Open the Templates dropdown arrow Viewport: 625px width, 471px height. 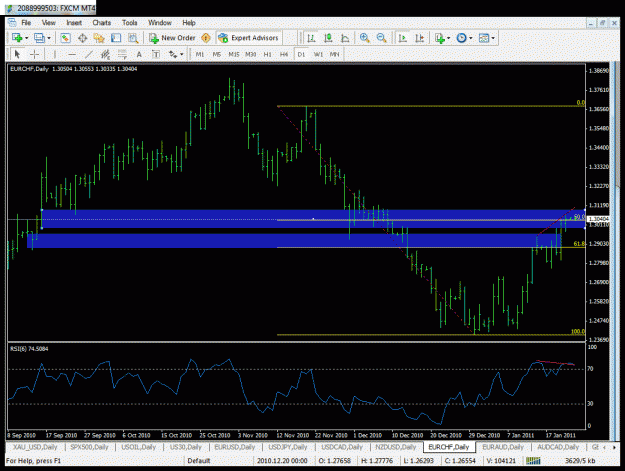pyautogui.click(x=493, y=38)
